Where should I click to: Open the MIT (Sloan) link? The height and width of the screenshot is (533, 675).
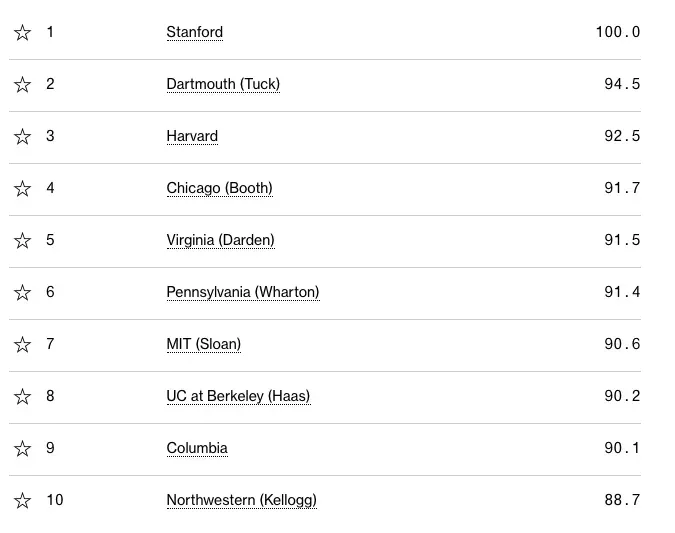click(204, 344)
